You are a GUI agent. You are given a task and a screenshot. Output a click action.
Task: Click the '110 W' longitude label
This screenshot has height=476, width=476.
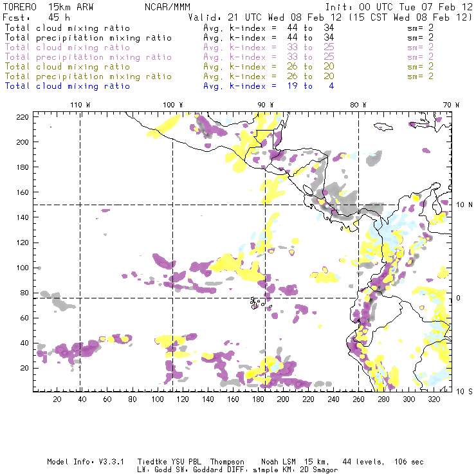point(80,105)
